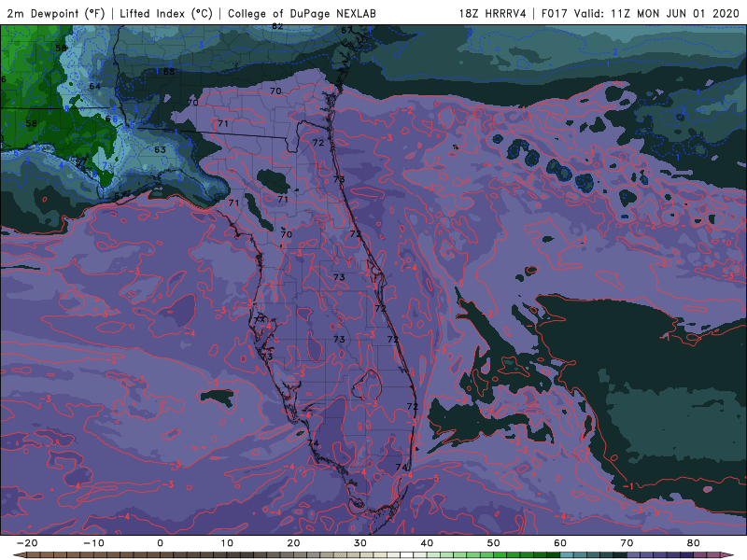
Task: Click the "18Z HRRRV4" model run text
Action: [493, 13]
